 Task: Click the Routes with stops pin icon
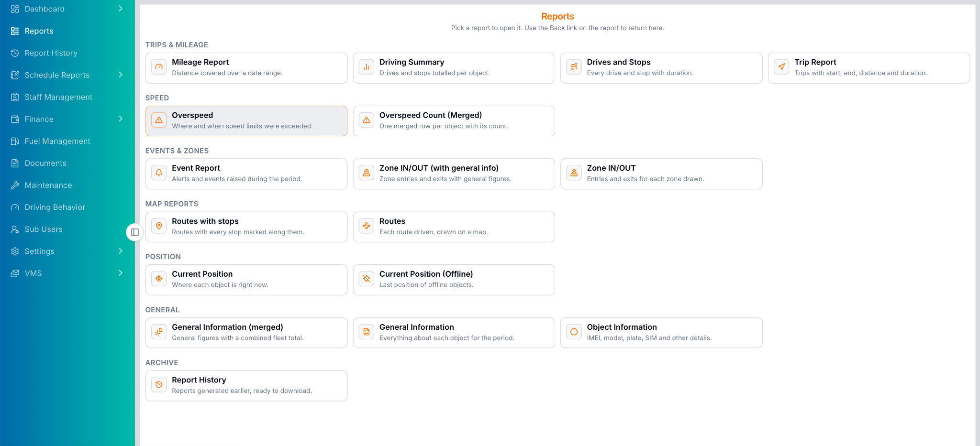pos(159,226)
